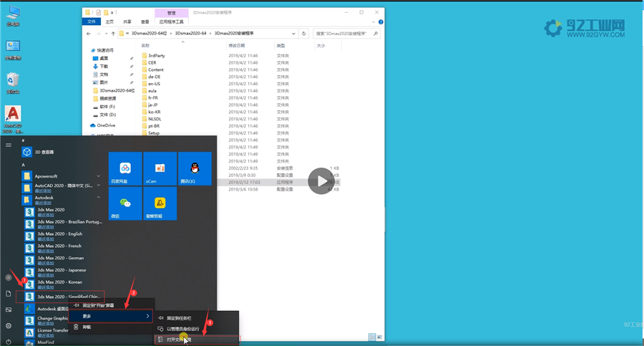
Task: Click the Explorer search box
Action: click(346, 34)
